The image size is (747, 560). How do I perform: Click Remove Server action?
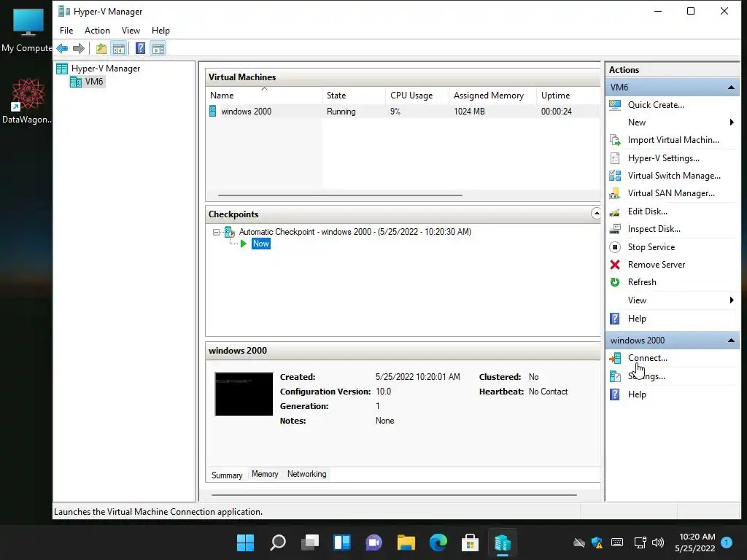(656, 265)
